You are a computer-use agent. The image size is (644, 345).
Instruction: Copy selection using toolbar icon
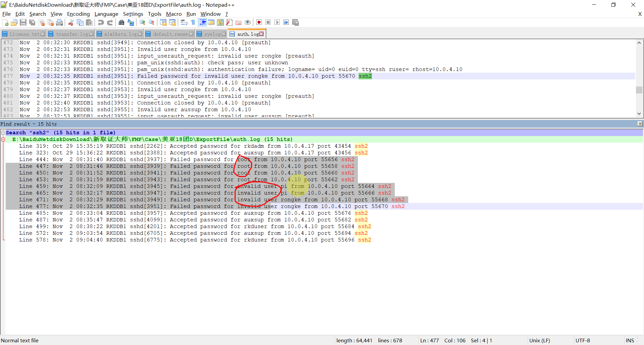tap(80, 22)
